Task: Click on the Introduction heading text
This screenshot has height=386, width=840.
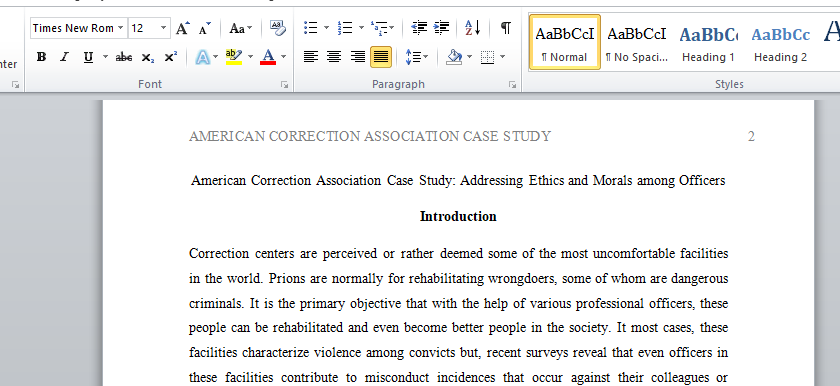Action: 458,216
